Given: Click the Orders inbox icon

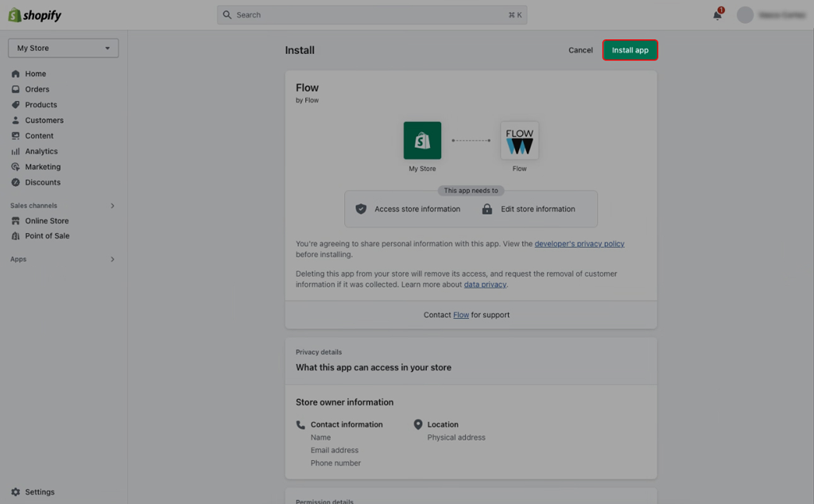Looking at the screenshot, I should coord(16,89).
